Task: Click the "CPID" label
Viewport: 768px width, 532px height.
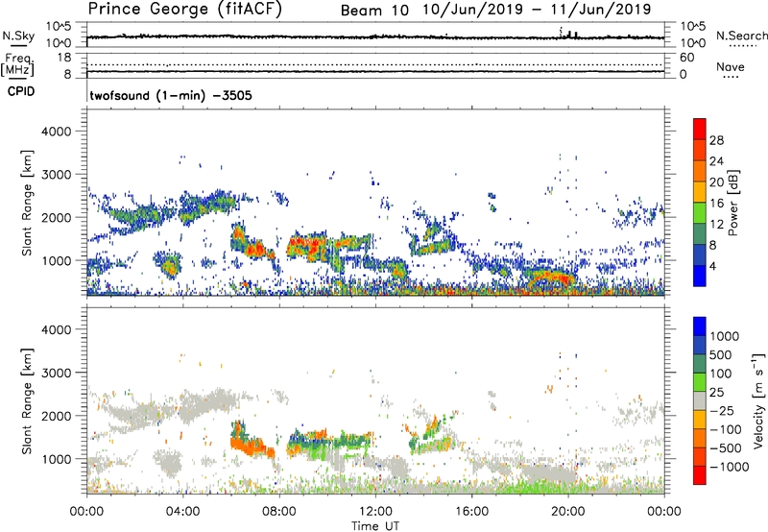Action: (x=21, y=91)
